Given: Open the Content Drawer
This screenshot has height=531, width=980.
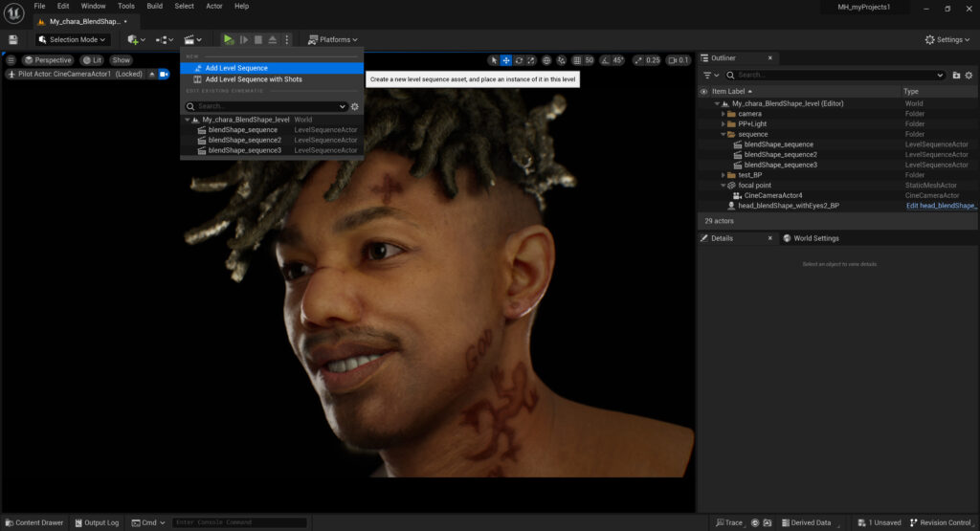Looking at the screenshot, I should (x=33, y=522).
